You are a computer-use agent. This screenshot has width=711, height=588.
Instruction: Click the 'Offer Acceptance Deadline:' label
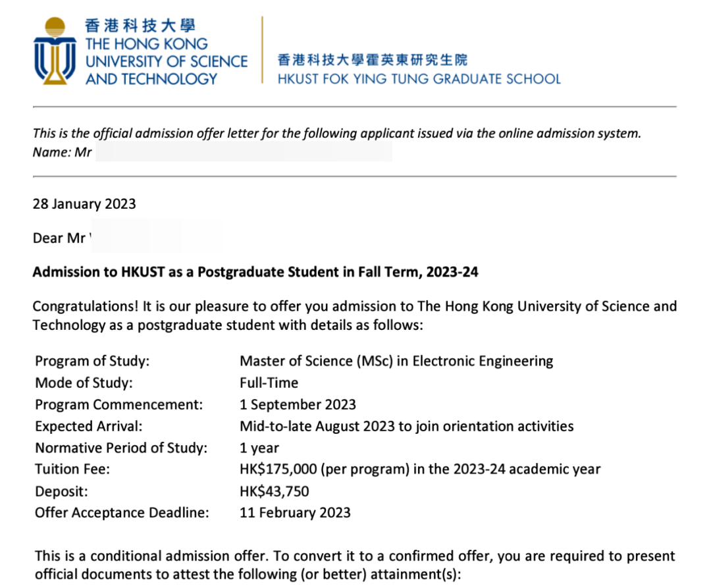(x=122, y=513)
